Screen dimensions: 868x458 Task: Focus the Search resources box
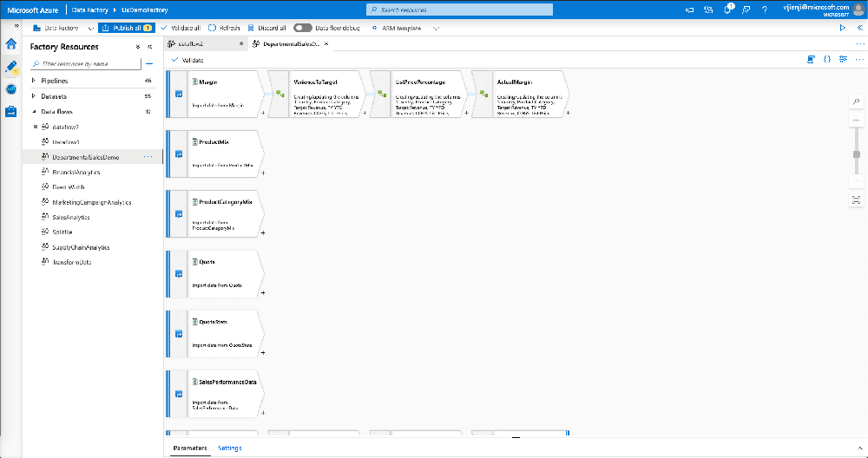459,10
